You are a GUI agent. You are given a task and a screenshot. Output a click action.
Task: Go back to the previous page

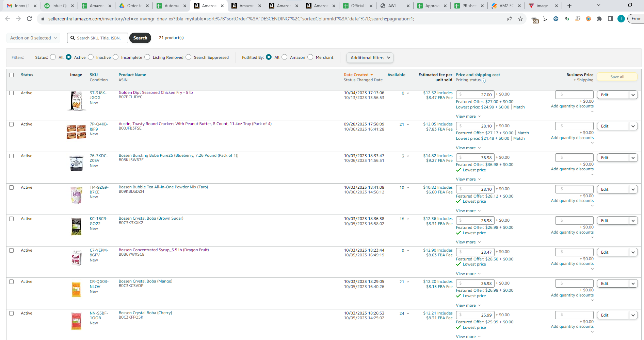(7, 19)
